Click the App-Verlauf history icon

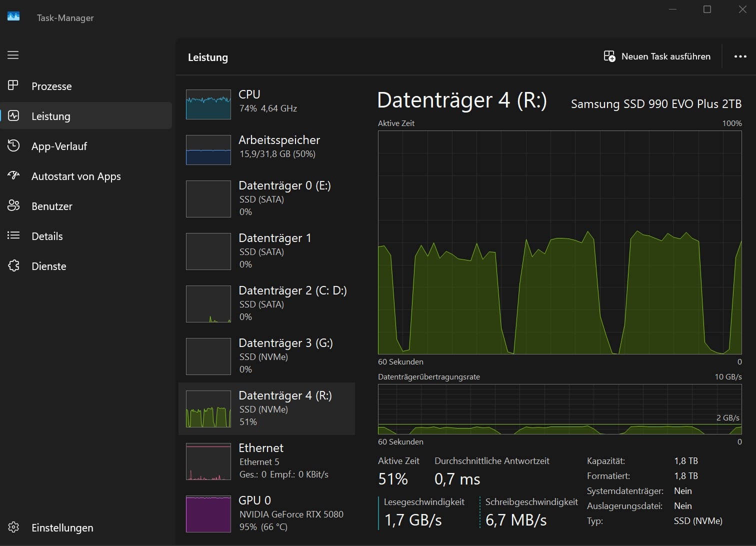pos(13,146)
